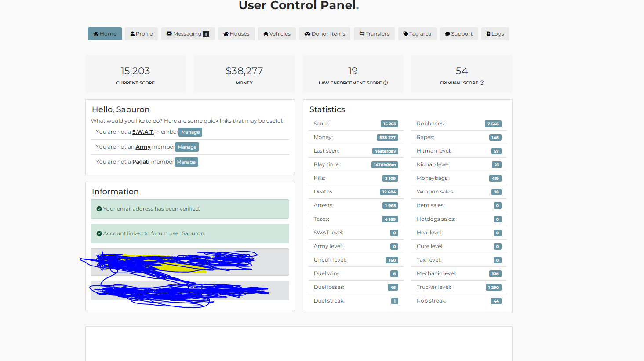Click the green checkmark on the email verified notice
This screenshot has height=361, width=644.
click(99, 209)
